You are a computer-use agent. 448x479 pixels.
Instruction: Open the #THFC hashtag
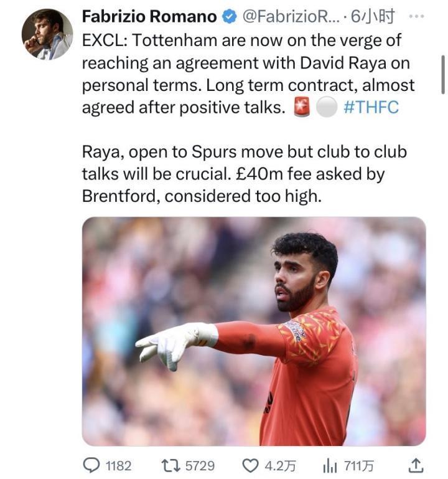[371, 107]
